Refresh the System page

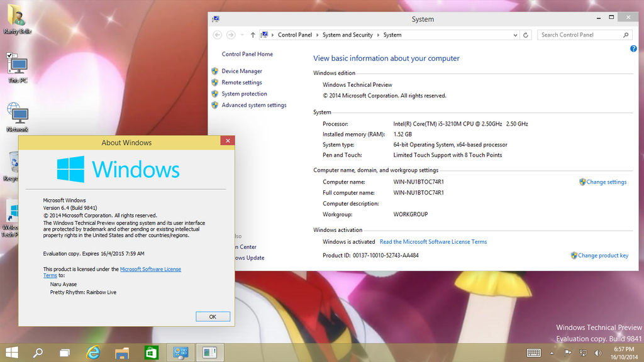pyautogui.click(x=526, y=35)
